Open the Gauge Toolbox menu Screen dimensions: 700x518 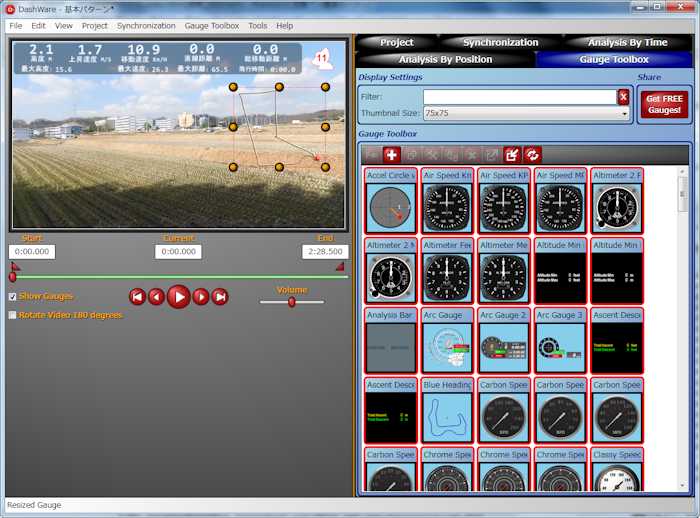pyautogui.click(x=211, y=25)
